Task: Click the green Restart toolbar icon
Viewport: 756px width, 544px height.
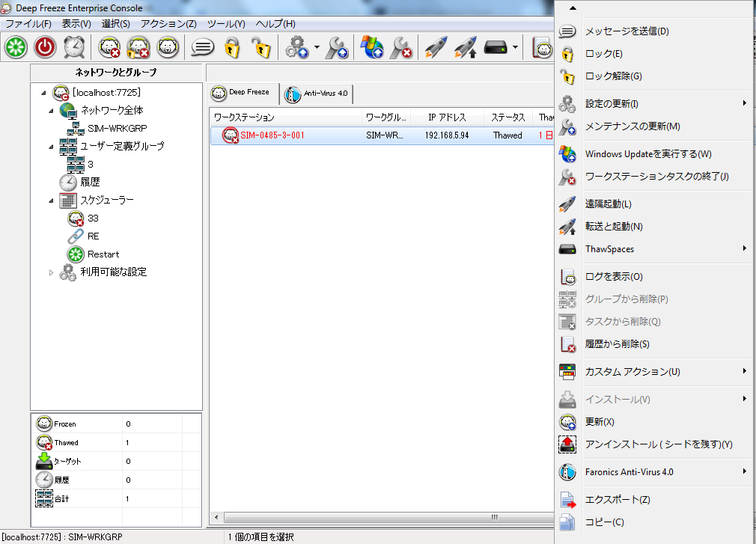Action: tap(16, 47)
